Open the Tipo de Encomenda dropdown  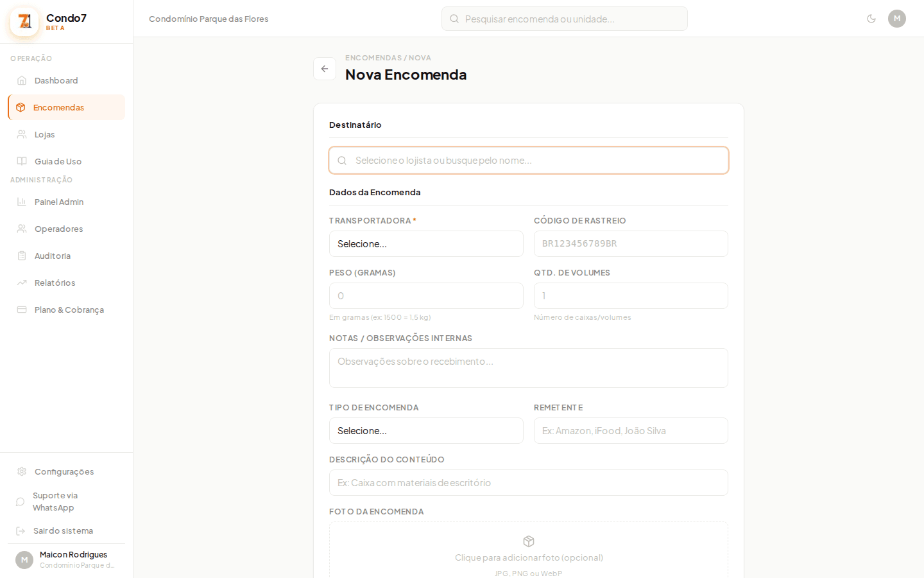(x=426, y=430)
